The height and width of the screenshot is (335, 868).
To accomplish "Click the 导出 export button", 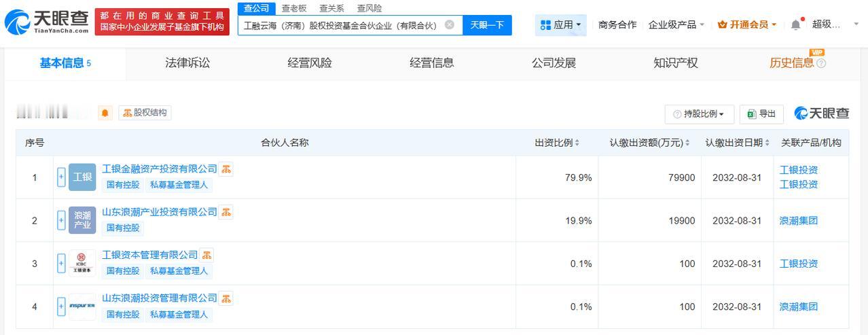I will 761,114.
